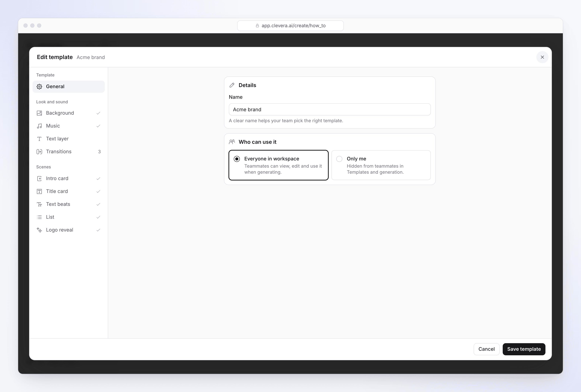Open the Text layer label

point(57,139)
